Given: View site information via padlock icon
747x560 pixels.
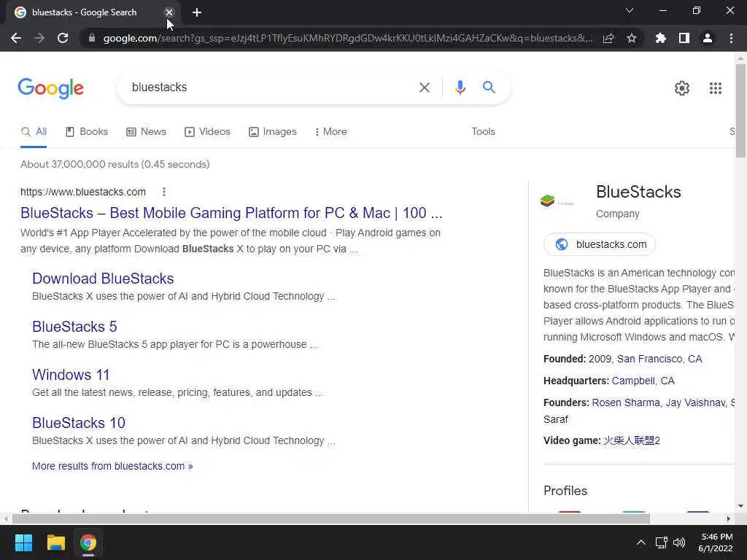Looking at the screenshot, I should (x=92, y=38).
